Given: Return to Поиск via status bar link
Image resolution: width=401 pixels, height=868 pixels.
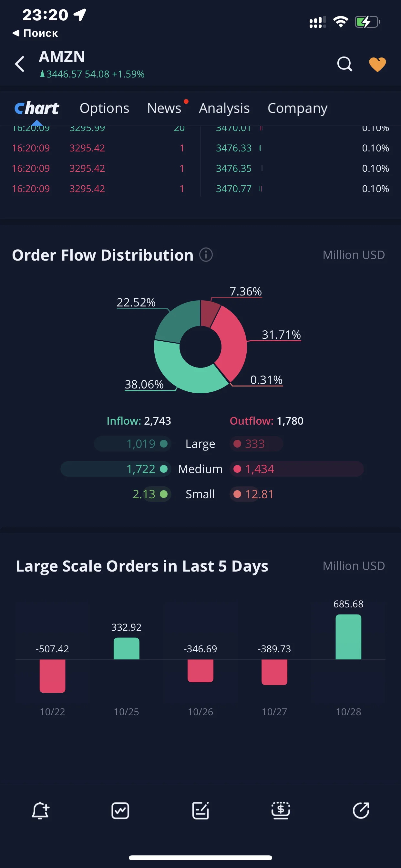Looking at the screenshot, I should 35,33.
